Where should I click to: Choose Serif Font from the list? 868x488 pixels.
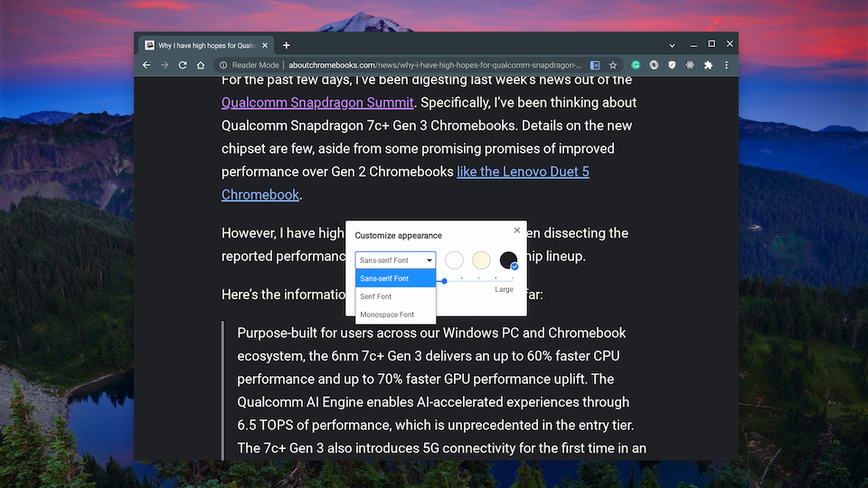(395, 296)
